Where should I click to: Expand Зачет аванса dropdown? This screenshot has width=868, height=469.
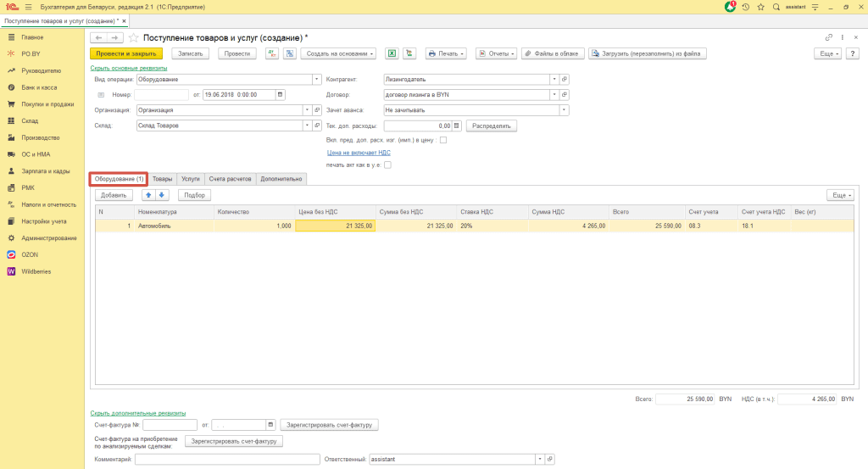pyautogui.click(x=564, y=110)
